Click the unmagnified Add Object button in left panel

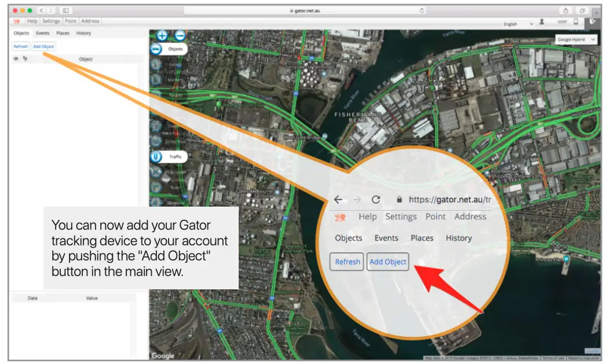pos(43,46)
